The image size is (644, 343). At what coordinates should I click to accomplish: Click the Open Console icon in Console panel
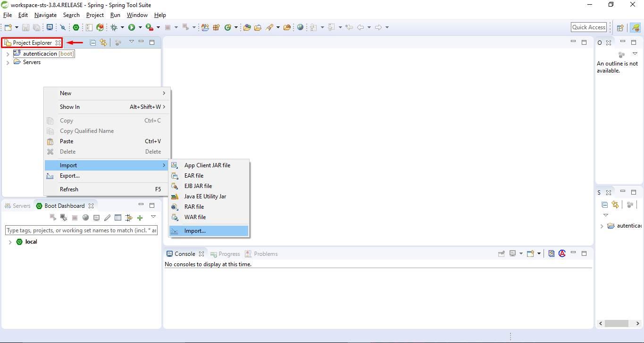530,253
